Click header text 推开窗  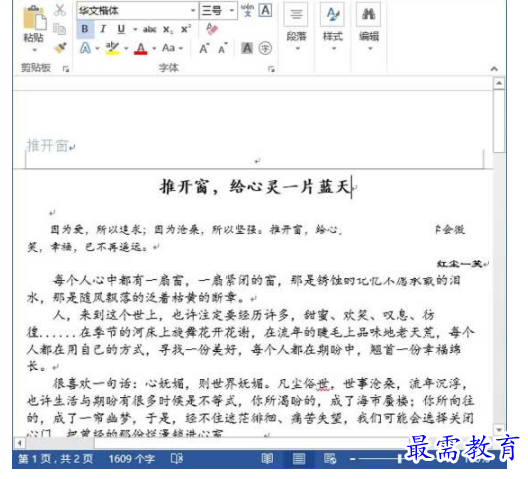pyautogui.click(x=47, y=146)
